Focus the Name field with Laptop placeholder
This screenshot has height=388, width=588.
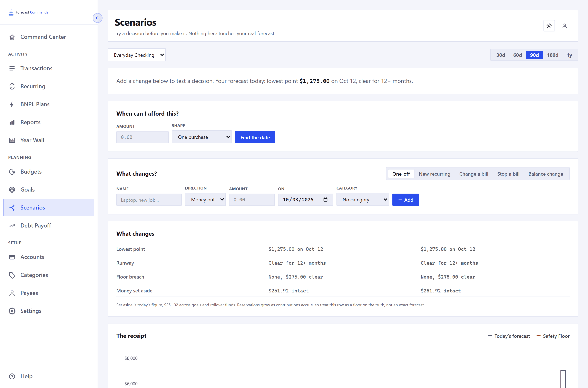point(149,200)
